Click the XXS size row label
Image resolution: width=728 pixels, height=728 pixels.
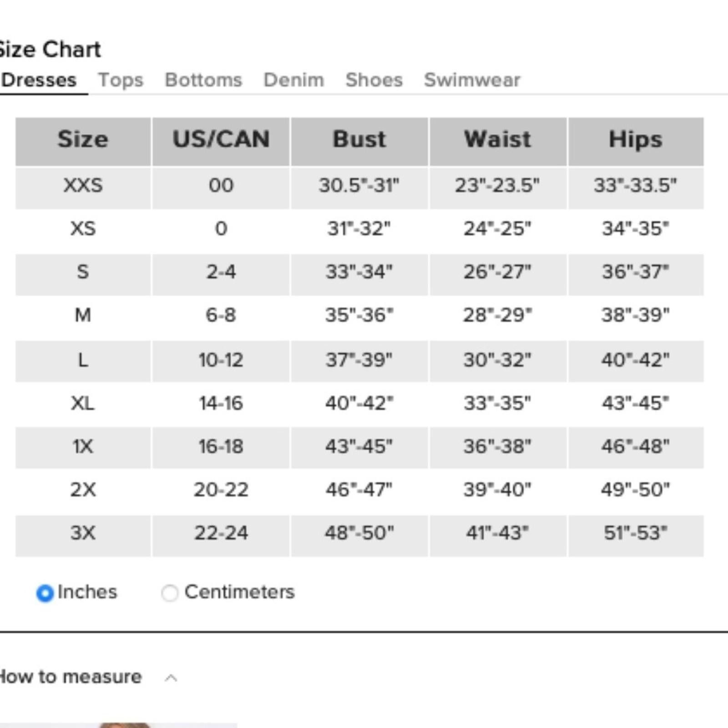[x=83, y=186]
